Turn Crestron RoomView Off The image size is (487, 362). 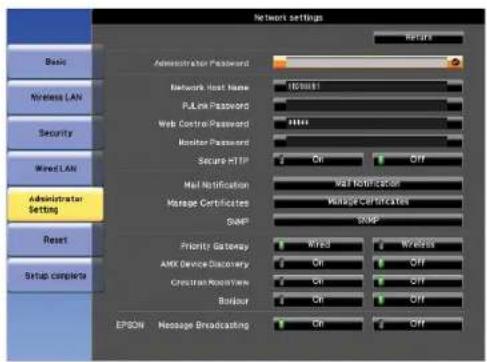[x=417, y=282]
